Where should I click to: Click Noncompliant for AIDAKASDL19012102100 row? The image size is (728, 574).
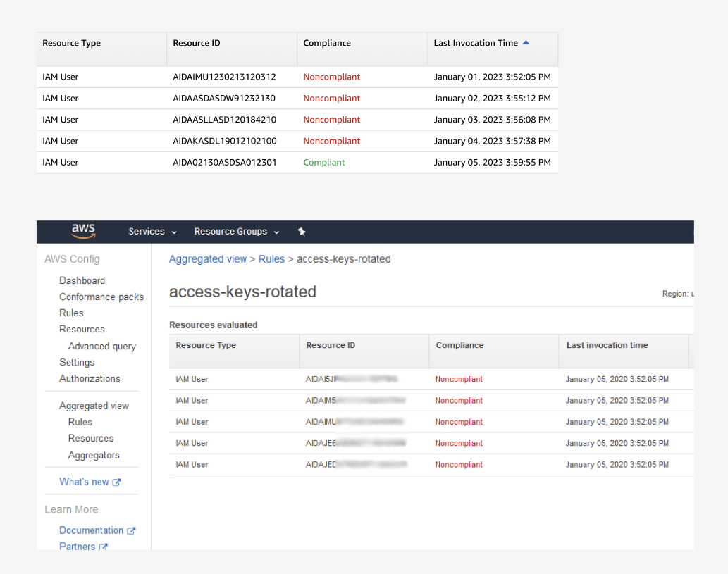coord(331,141)
